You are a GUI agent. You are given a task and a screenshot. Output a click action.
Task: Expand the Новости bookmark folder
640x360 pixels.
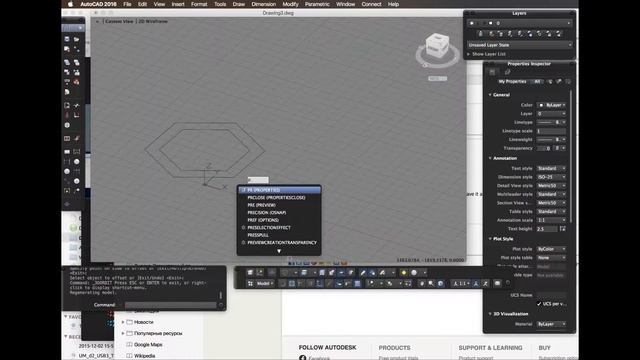click(123, 322)
